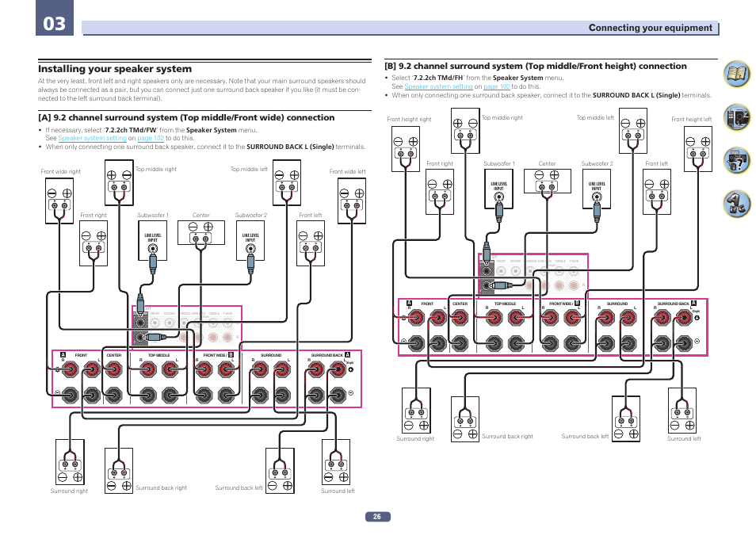
Task: Click 'Surround back right' label in diagram [A]
Action: click(x=161, y=487)
